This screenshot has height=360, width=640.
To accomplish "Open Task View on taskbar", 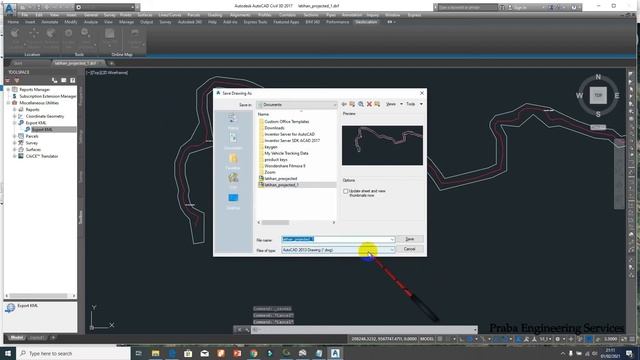I will (x=138, y=353).
